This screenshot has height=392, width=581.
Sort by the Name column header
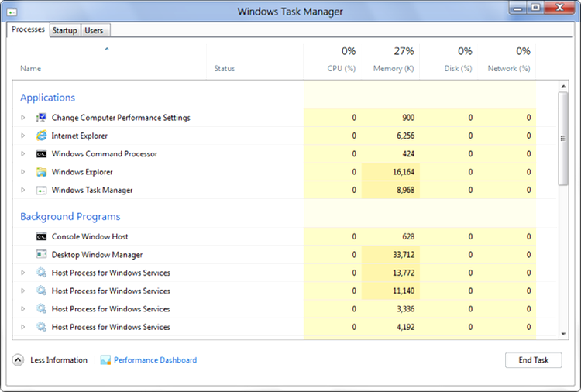31,68
